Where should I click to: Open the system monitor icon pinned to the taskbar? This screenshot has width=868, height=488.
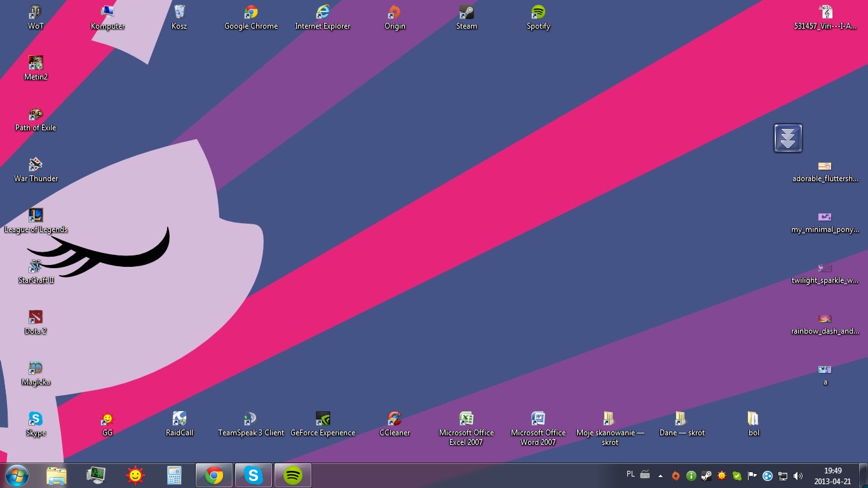pos(96,475)
